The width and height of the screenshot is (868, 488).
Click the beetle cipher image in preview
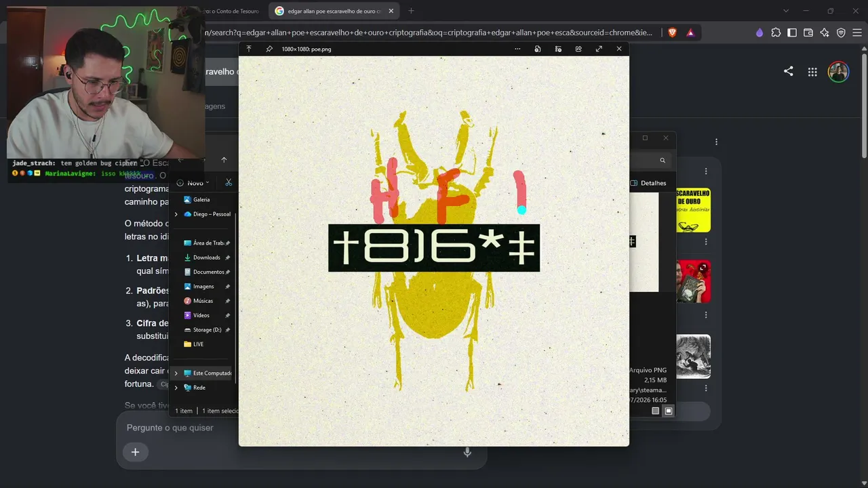point(434,251)
